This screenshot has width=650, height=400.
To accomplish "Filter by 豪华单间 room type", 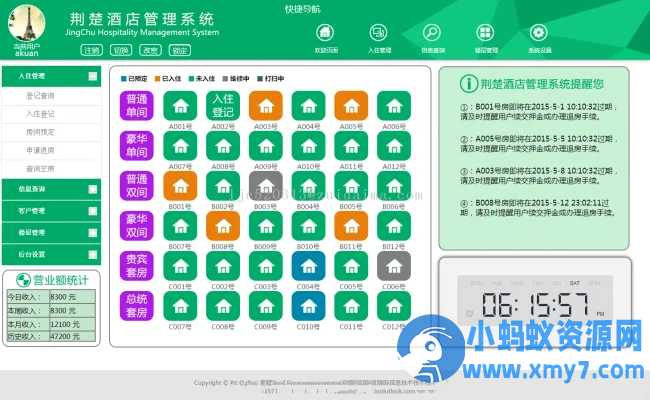I will pyautogui.click(x=137, y=146).
